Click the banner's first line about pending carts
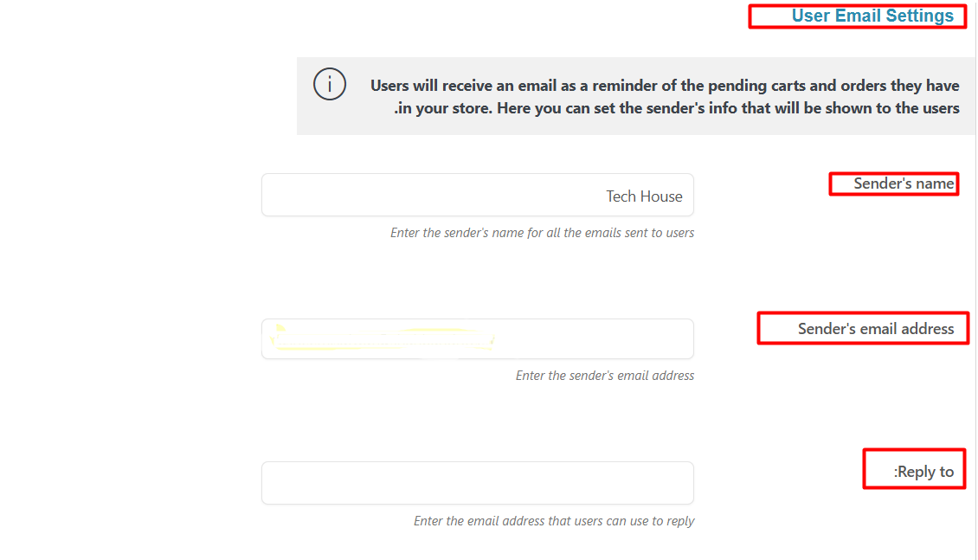The height and width of the screenshot is (560, 978). click(x=665, y=86)
